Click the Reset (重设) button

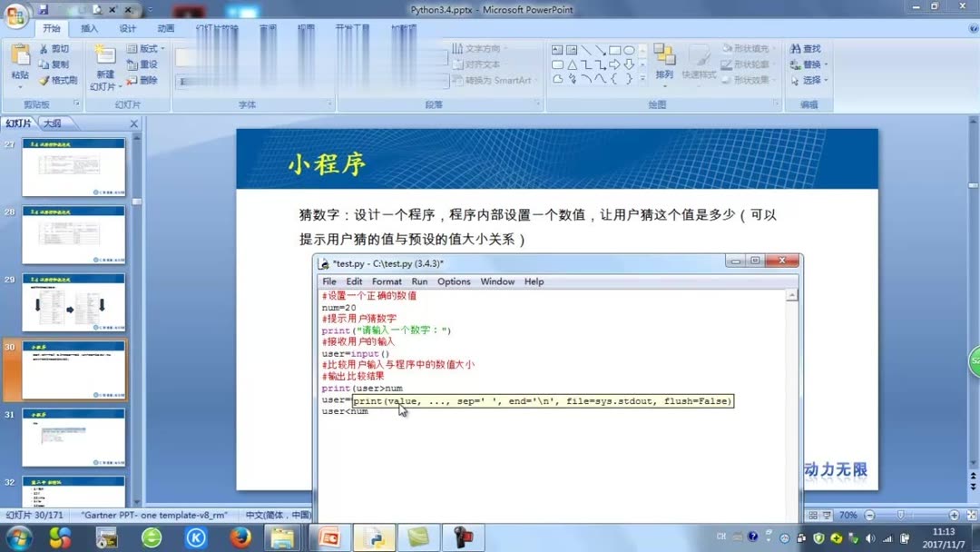143,63
